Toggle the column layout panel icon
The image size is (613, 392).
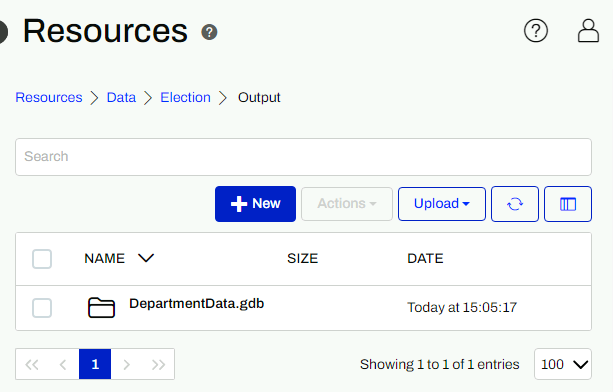pyautogui.click(x=568, y=204)
